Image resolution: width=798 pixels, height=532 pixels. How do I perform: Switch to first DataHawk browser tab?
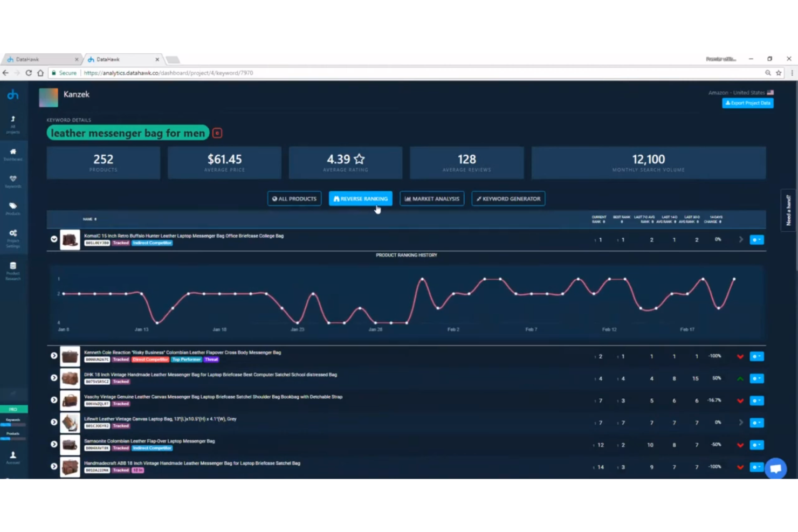[x=42, y=59]
